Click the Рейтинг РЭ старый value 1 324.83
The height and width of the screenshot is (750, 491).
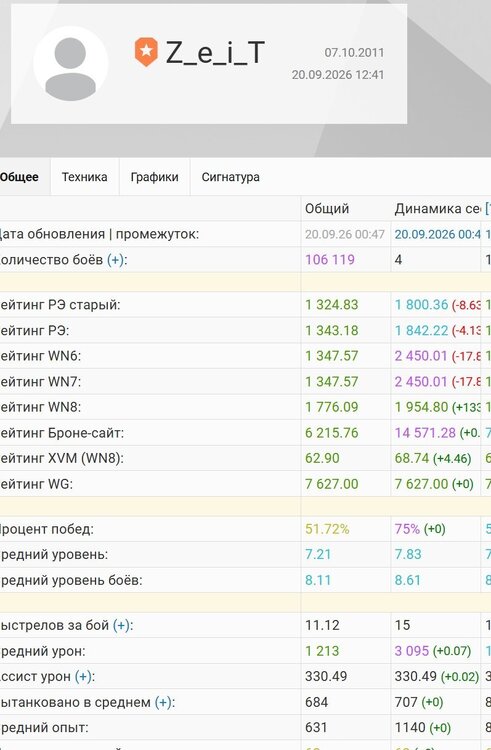pyautogui.click(x=332, y=305)
